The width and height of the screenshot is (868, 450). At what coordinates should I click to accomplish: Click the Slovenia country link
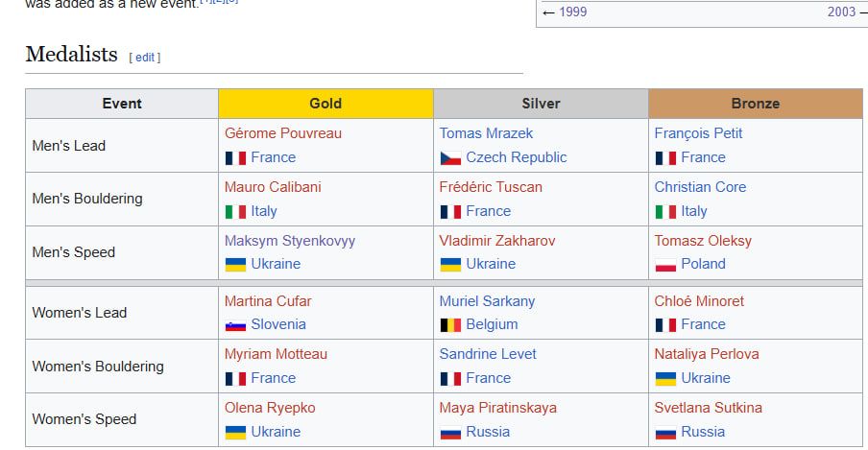click(278, 324)
